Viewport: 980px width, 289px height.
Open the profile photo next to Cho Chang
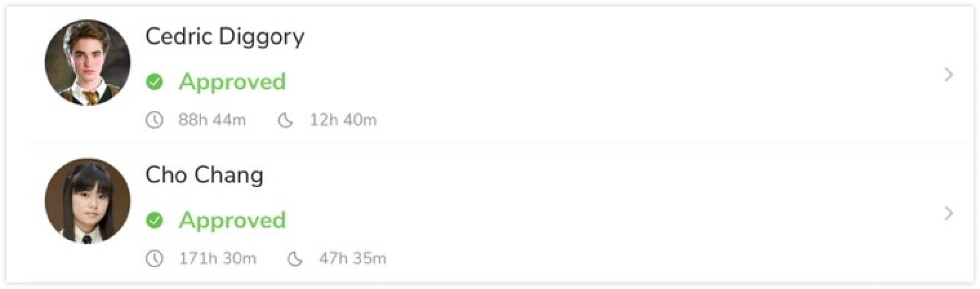88,201
